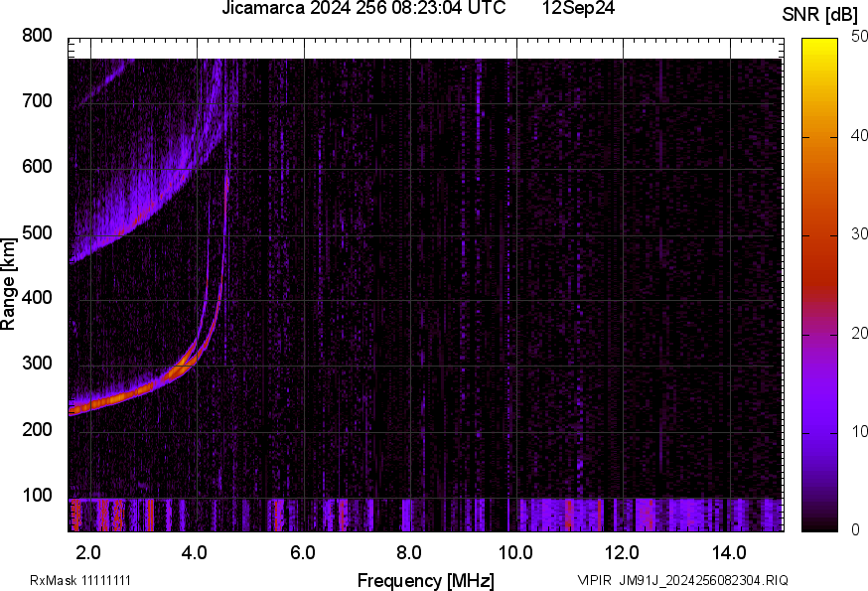
Task: Click the 100 range tick label
Action: point(36,497)
